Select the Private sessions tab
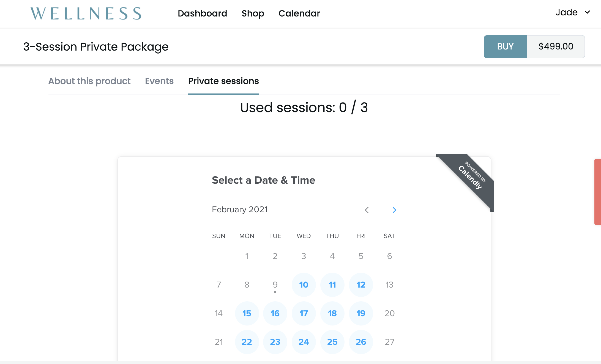 click(x=223, y=81)
